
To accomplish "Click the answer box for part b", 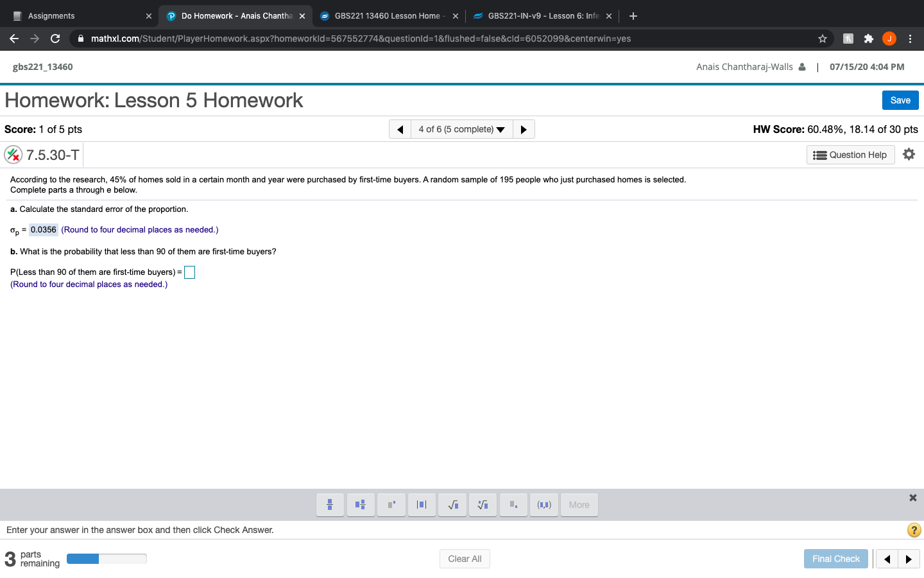I will coord(189,272).
